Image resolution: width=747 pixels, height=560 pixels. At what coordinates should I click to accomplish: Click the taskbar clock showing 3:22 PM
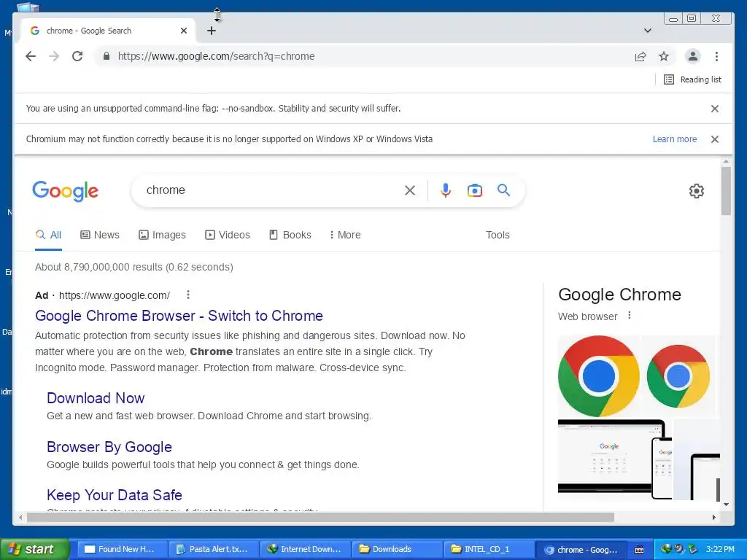720,550
